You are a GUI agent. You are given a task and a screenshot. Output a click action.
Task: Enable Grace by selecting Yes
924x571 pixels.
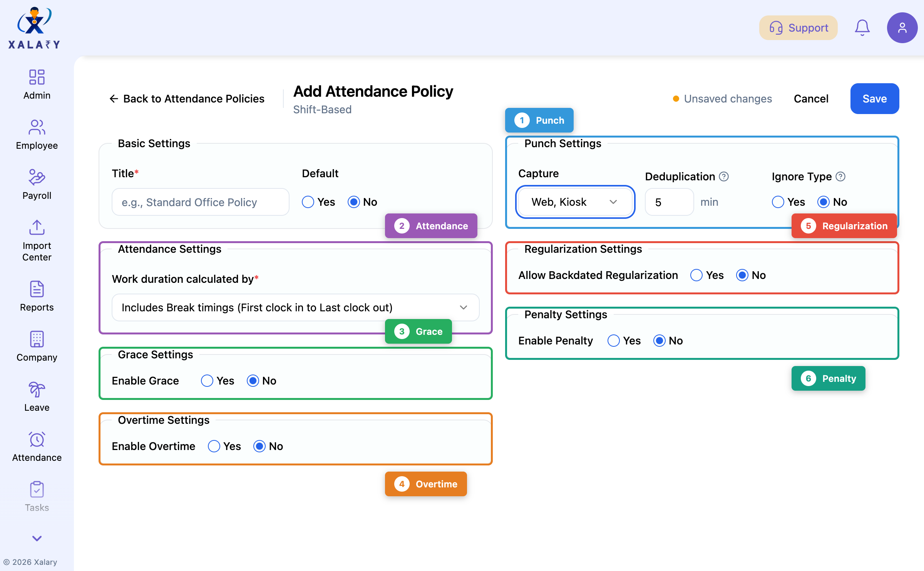coord(207,381)
